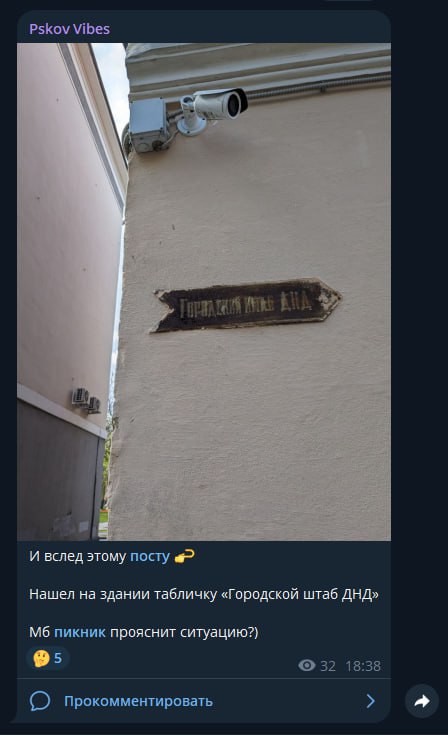
Task: Click the text "Нашел на здании табличку"
Action: point(123,594)
